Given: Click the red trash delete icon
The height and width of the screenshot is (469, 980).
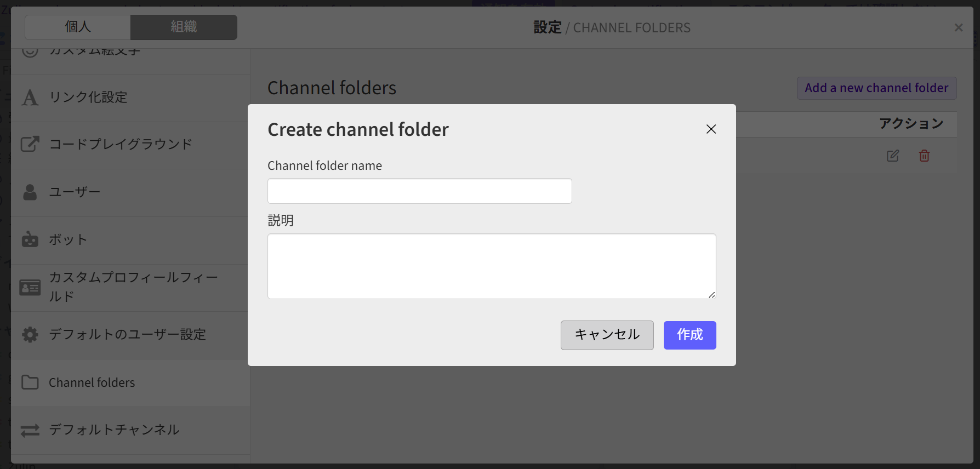Looking at the screenshot, I should 924,156.
